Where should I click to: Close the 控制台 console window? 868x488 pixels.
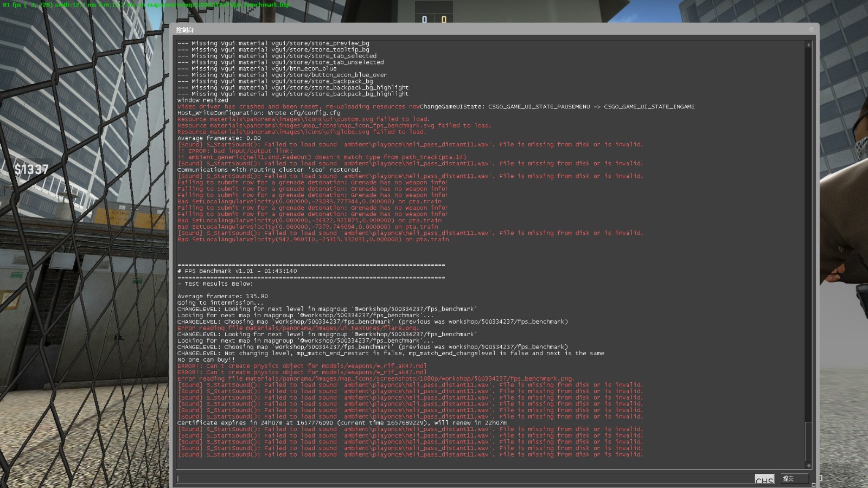[x=812, y=29]
